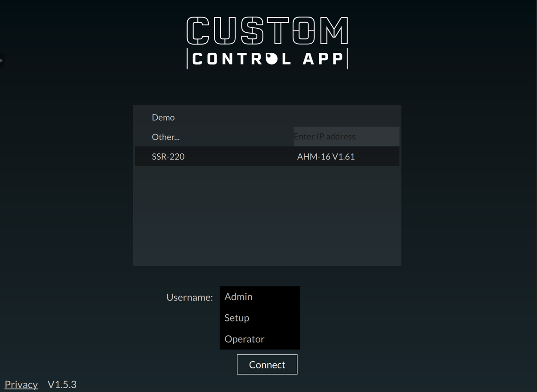Expand the side panel arrow on left edge
Screen dimensions: 537x392
click(x=2, y=61)
